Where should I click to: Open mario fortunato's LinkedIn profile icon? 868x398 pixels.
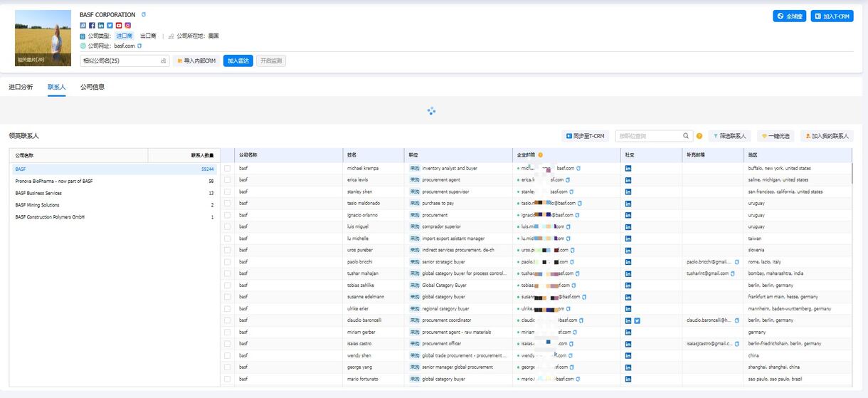pyautogui.click(x=628, y=379)
